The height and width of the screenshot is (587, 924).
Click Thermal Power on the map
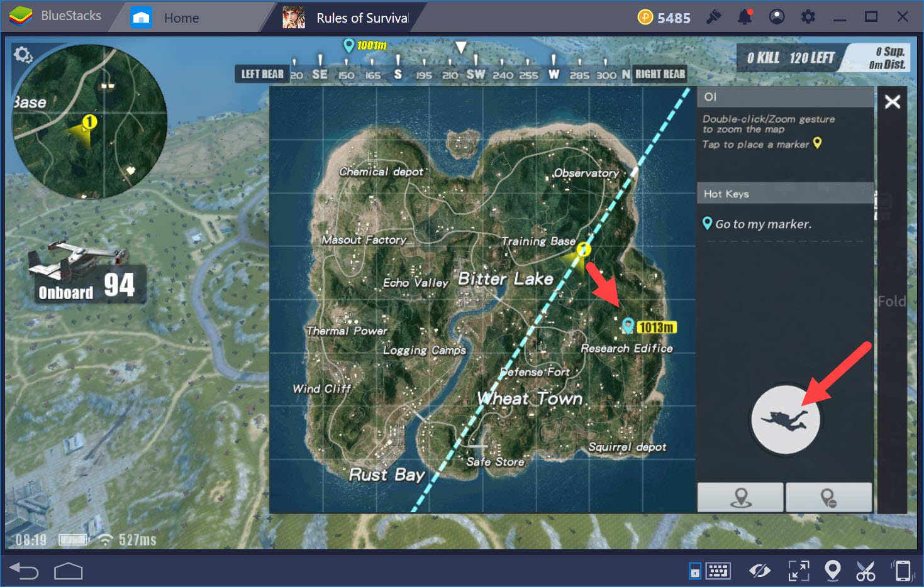coord(347,331)
